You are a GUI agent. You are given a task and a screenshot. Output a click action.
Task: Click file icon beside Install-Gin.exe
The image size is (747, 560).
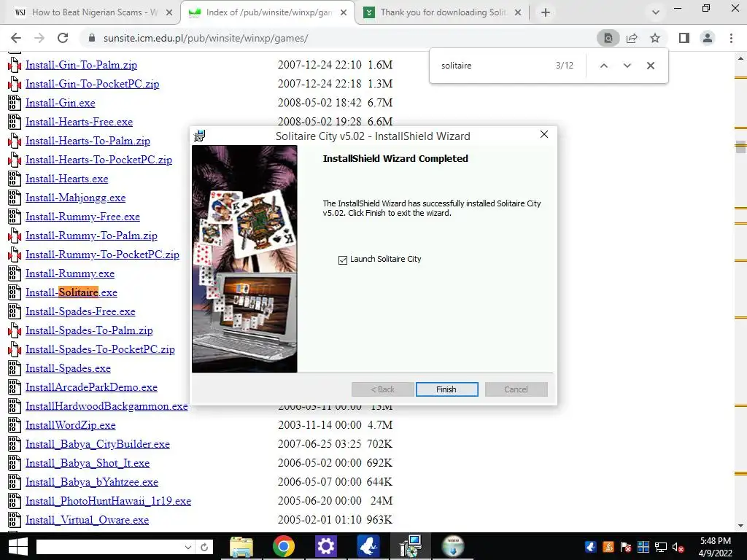pyautogui.click(x=15, y=103)
